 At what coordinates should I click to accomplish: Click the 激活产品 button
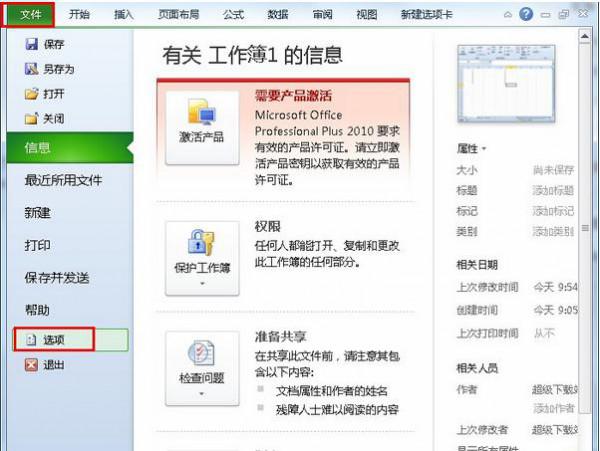202,128
